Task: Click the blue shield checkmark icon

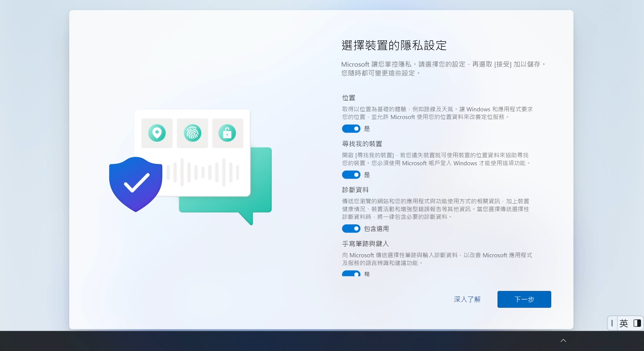Action: pyautogui.click(x=136, y=184)
